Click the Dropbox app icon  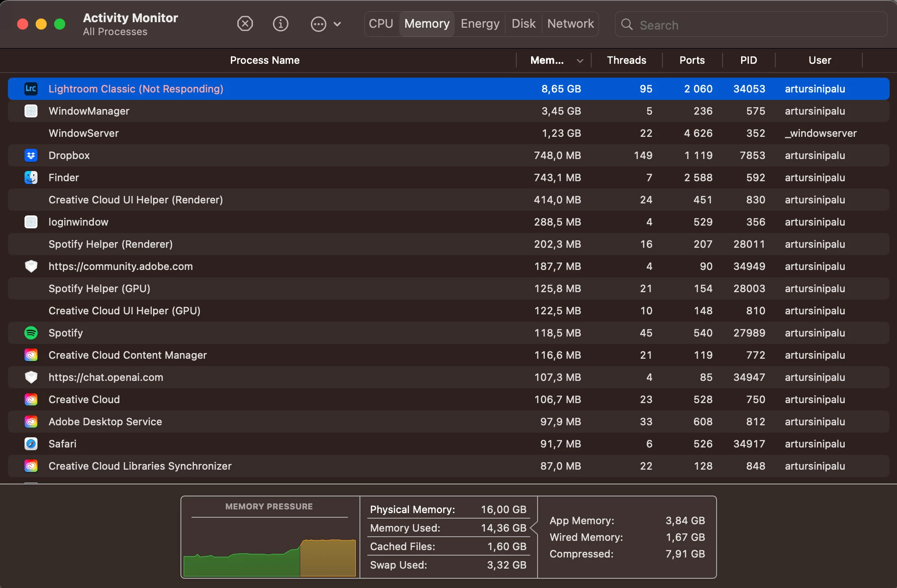coord(31,155)
